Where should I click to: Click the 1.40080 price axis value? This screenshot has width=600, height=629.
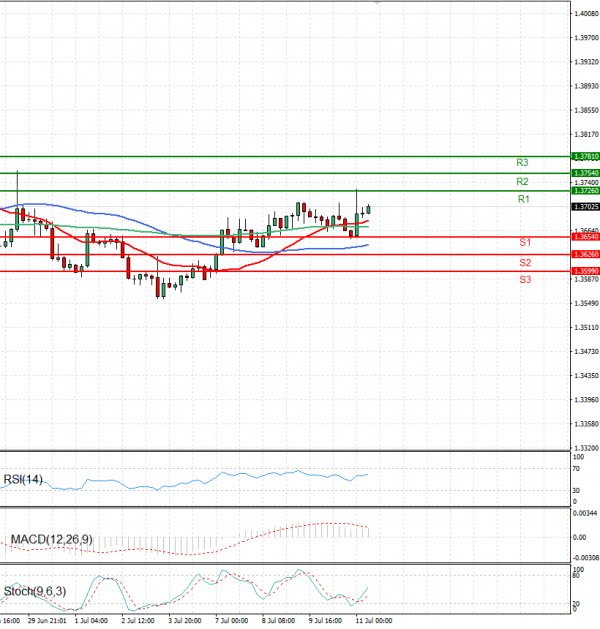click(586, 14)
